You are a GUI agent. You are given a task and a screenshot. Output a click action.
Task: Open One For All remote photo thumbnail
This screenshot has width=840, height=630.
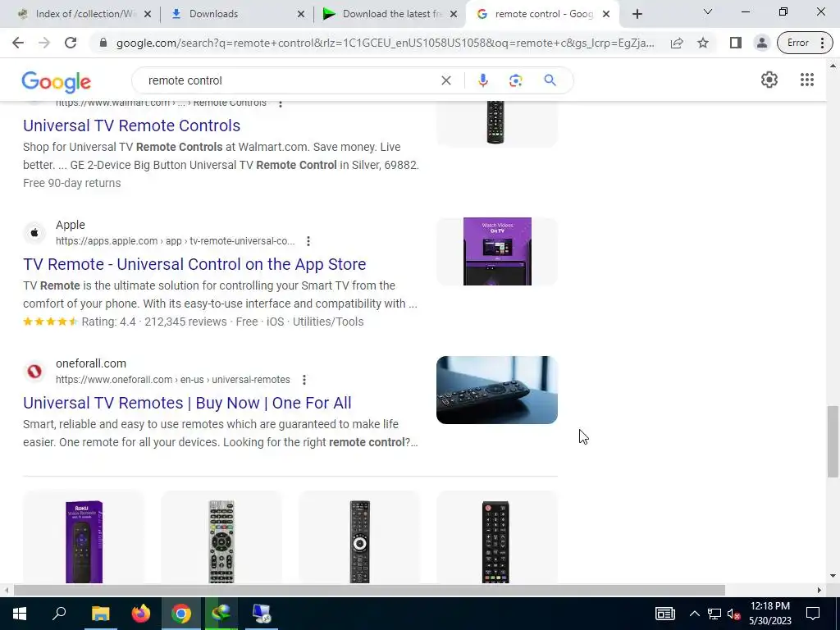[496, 390]
